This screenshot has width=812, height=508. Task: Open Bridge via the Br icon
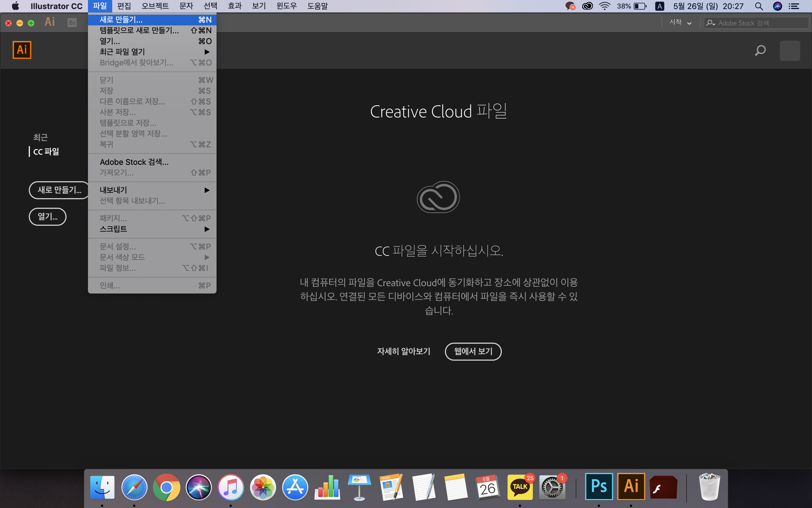(72, 23)
